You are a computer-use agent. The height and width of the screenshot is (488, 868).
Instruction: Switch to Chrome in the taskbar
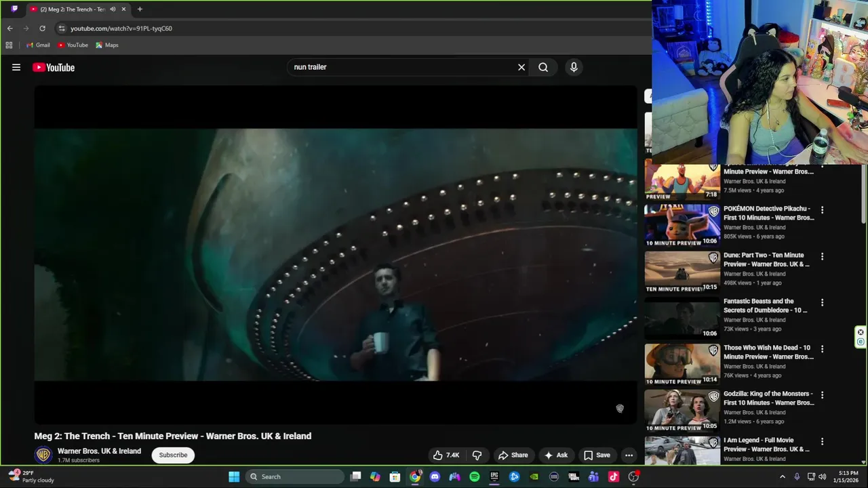[x=415, y=476]
